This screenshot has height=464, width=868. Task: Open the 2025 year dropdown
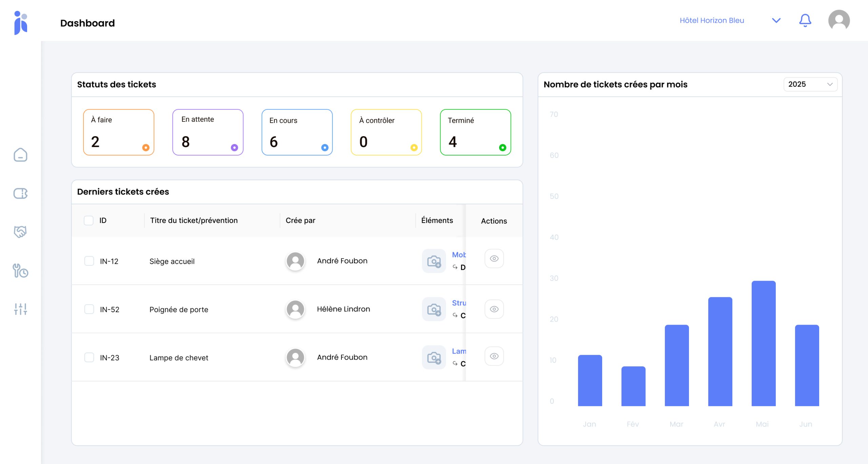click(810, 84)
